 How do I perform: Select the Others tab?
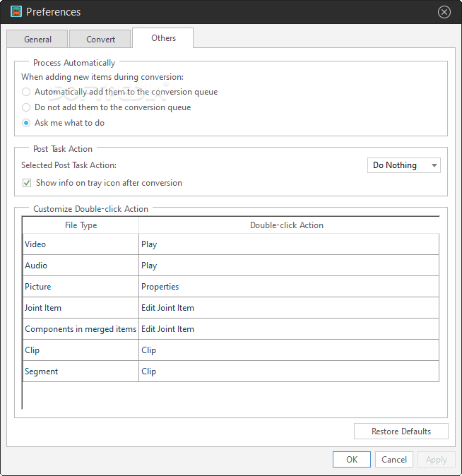pos(163,38)
